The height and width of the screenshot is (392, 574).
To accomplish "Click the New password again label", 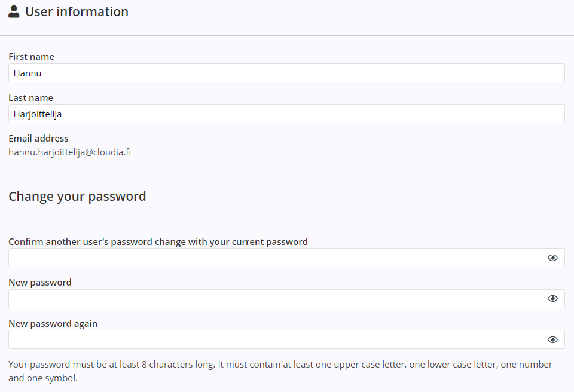I will [53, 324].
